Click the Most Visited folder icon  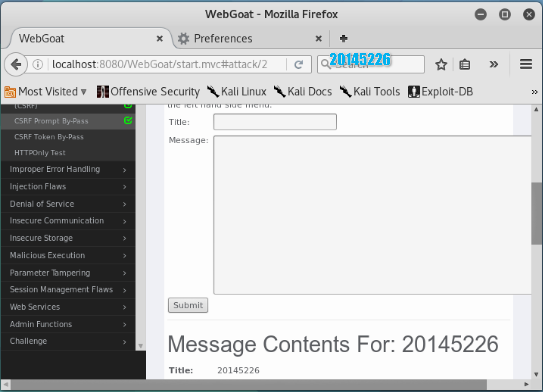tap(10, 92)
